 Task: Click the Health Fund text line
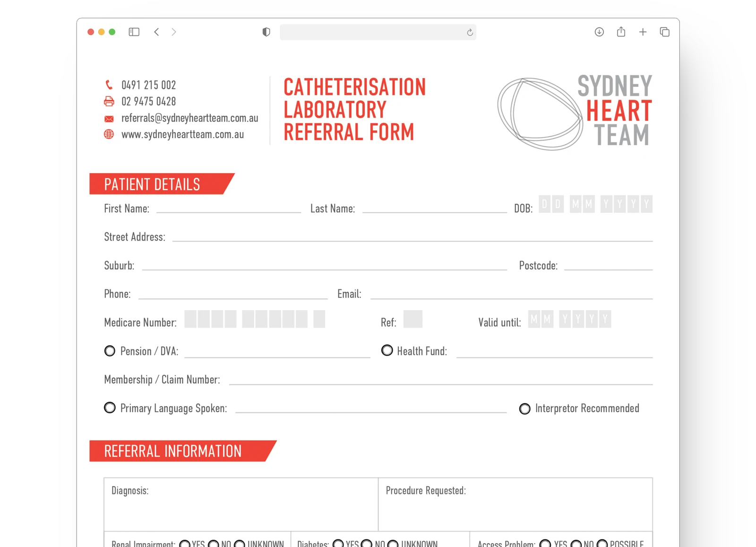coord(555,352)
